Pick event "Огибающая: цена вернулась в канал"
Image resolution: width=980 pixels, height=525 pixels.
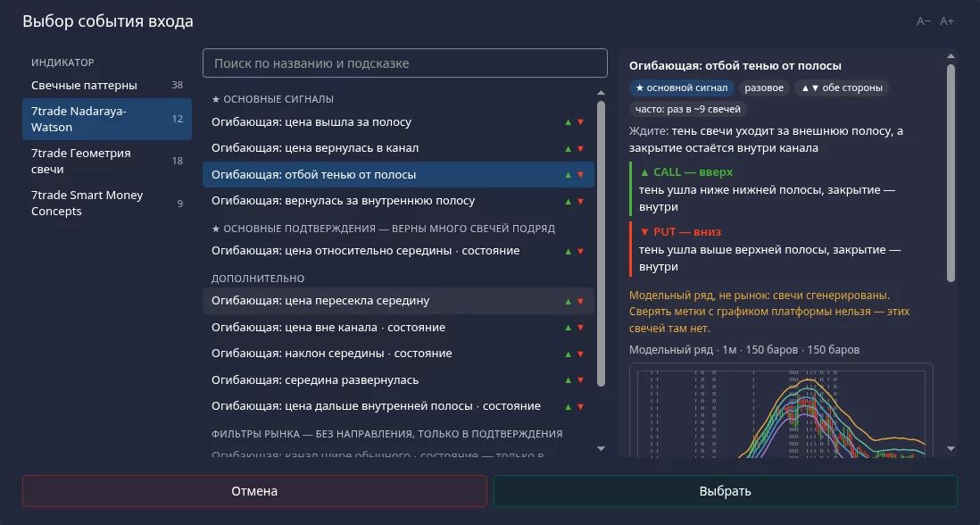tap(398, 148)
